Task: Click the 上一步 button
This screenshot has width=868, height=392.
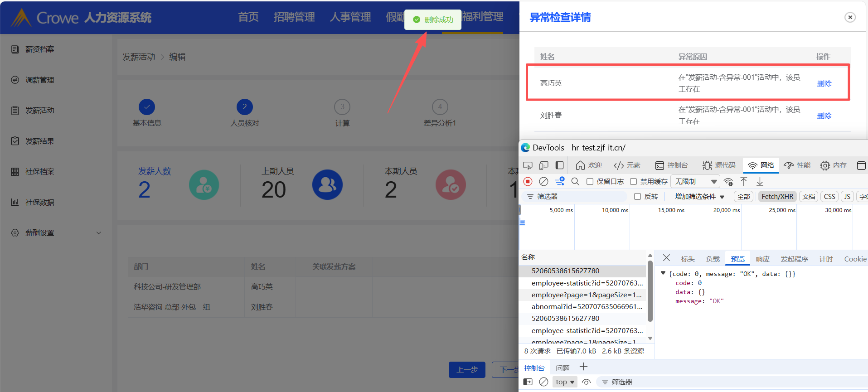Action: pos(467,370)
